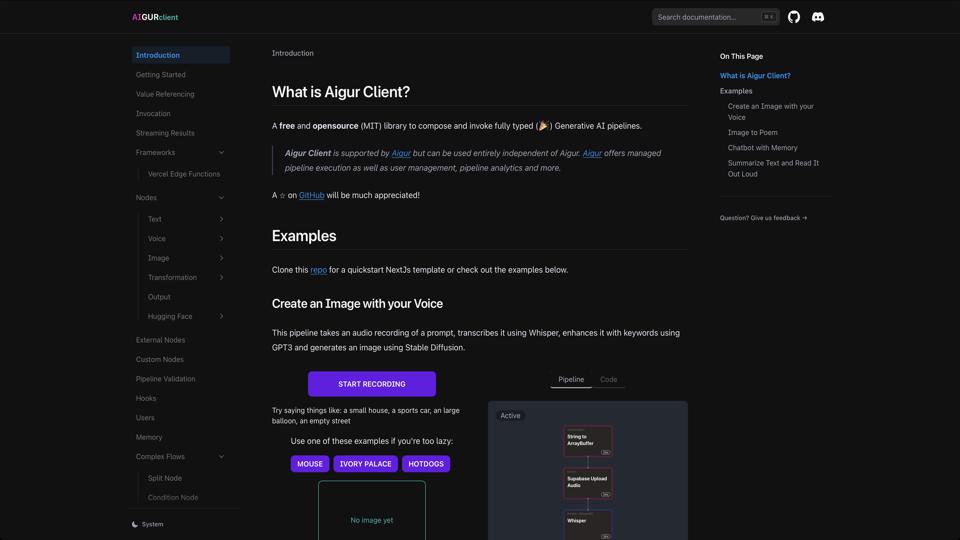Image resolution: width=960 pixels, height=540 pixels.
Task: Follow the GitHub star link
Action: [x=311, y=195]
